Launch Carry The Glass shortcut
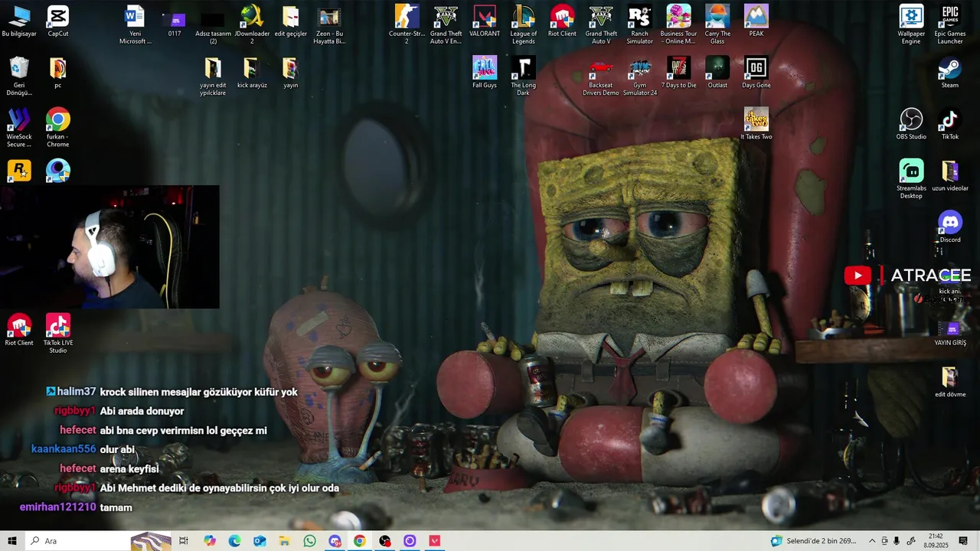 pyautogui.click(x=717, y=25)
